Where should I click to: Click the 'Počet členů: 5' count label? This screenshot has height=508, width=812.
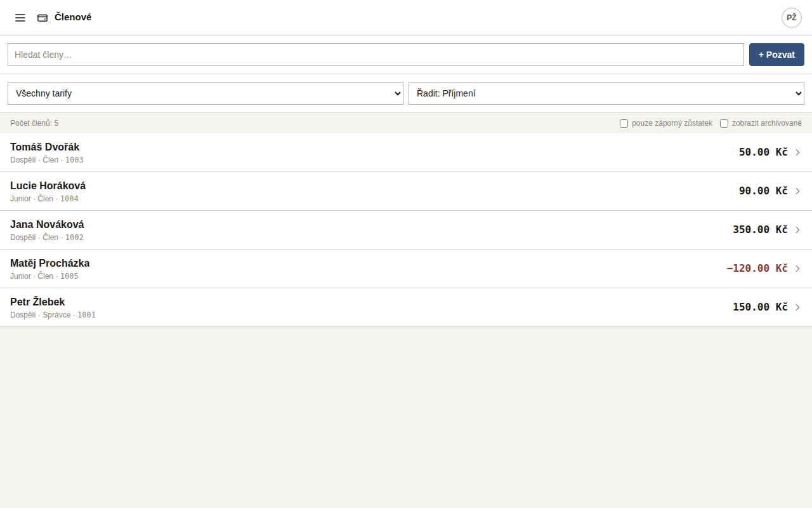(x=34, y=123)
